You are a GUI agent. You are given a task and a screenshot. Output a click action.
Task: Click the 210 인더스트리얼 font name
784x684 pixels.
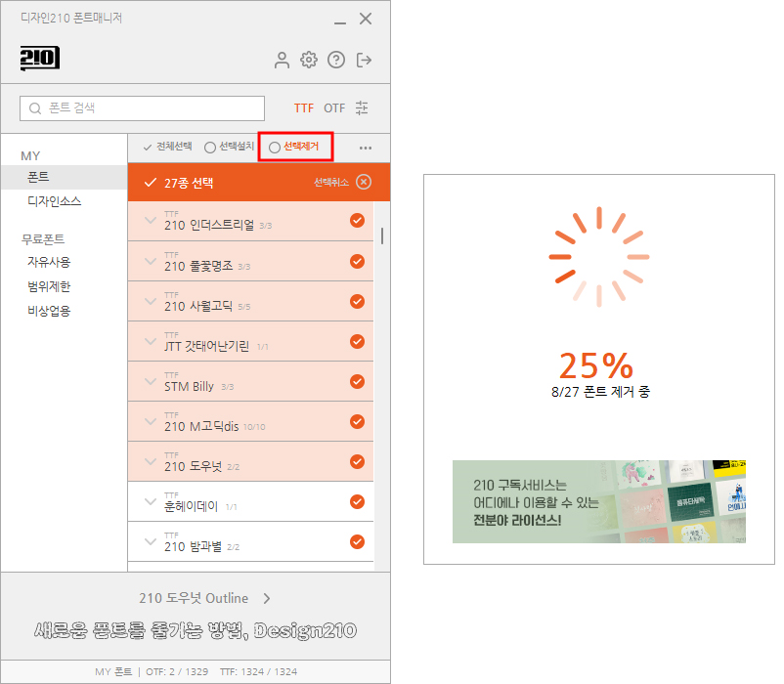[209, 226]
